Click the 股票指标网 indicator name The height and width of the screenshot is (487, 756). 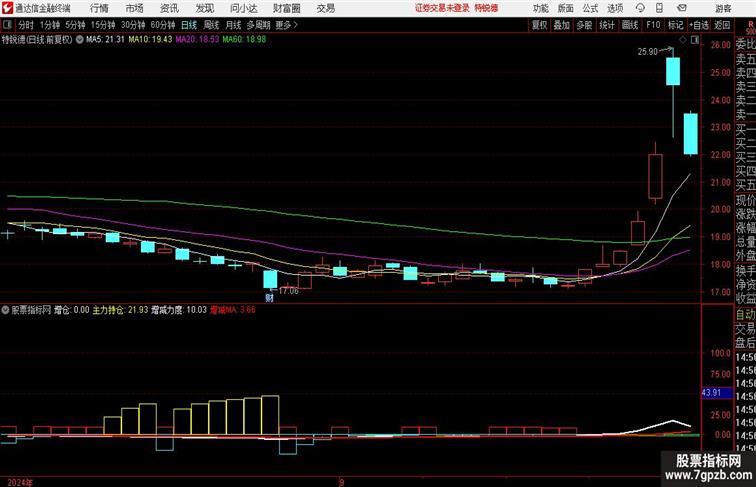click(31, 310)
